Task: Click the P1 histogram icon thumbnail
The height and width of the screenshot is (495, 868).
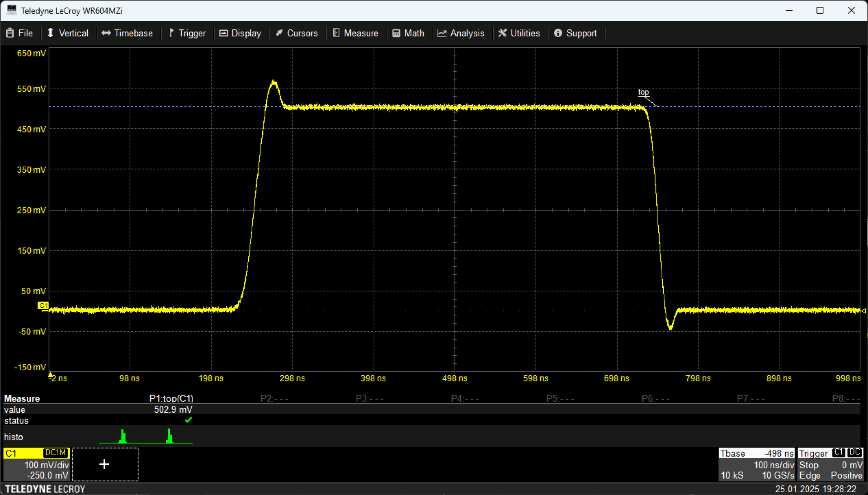Action: [146, 437]
